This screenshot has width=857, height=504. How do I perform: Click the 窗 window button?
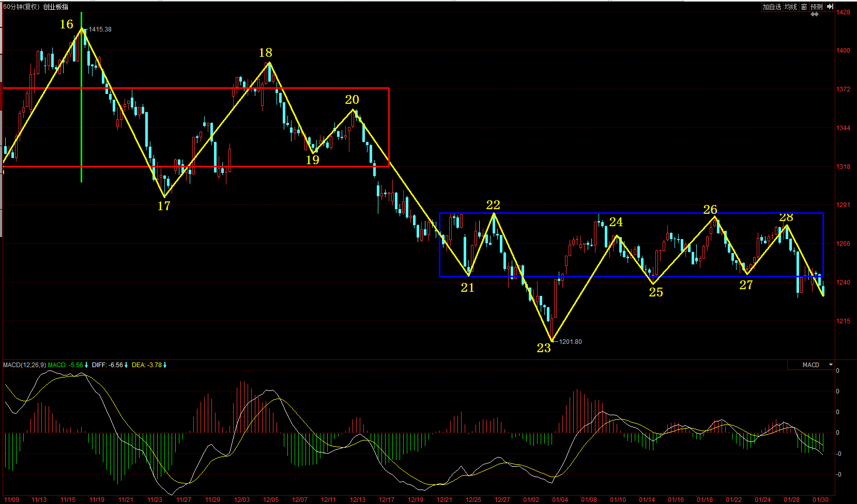[804, 7]
